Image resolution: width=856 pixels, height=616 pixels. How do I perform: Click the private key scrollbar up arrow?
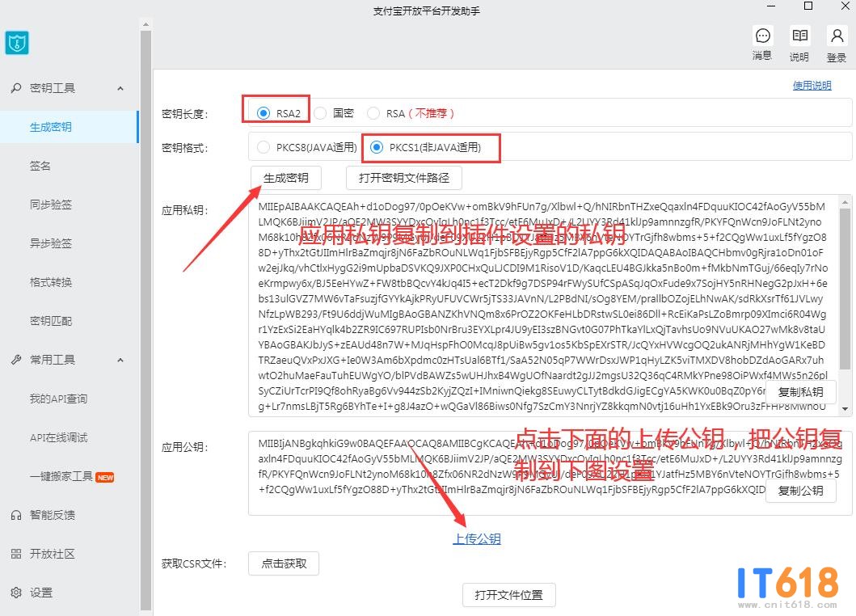[x=845, y=203]
